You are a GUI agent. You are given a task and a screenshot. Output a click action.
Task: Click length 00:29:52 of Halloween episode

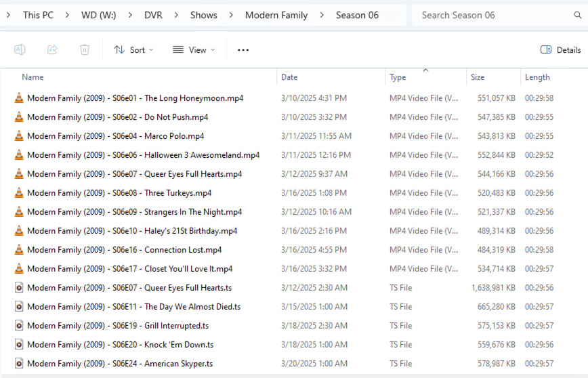click(x=539, y=155)
